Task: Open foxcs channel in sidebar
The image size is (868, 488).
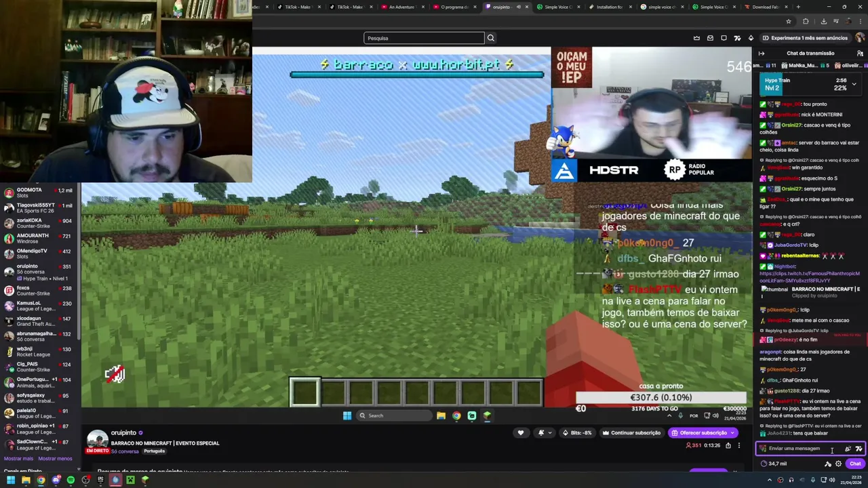Action: point(39,291)
